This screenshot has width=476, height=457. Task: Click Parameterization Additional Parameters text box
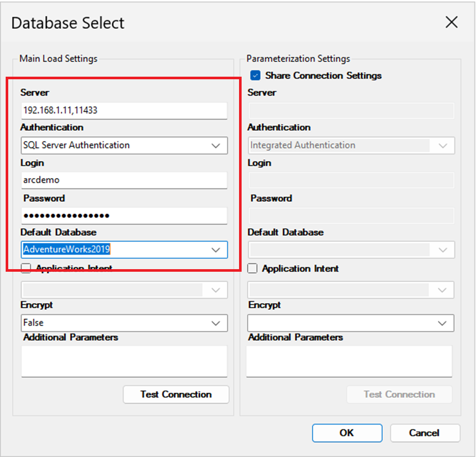coord(349,361)
